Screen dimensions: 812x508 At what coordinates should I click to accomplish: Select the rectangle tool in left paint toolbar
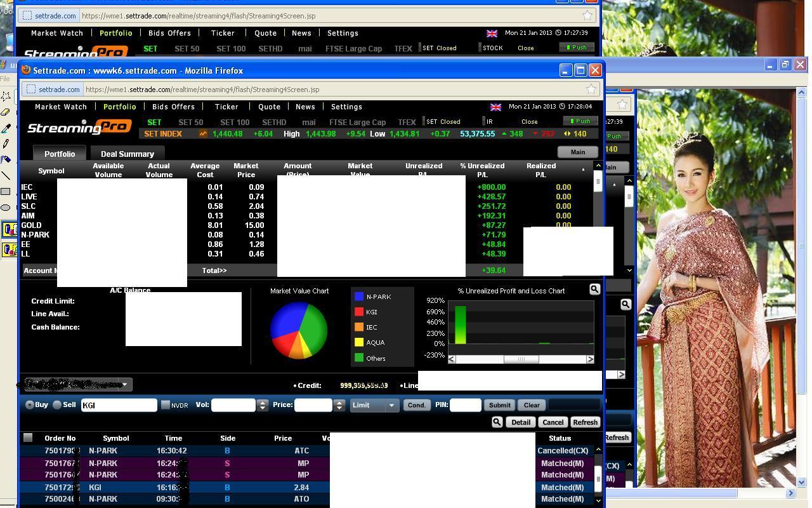click(6, 191)
